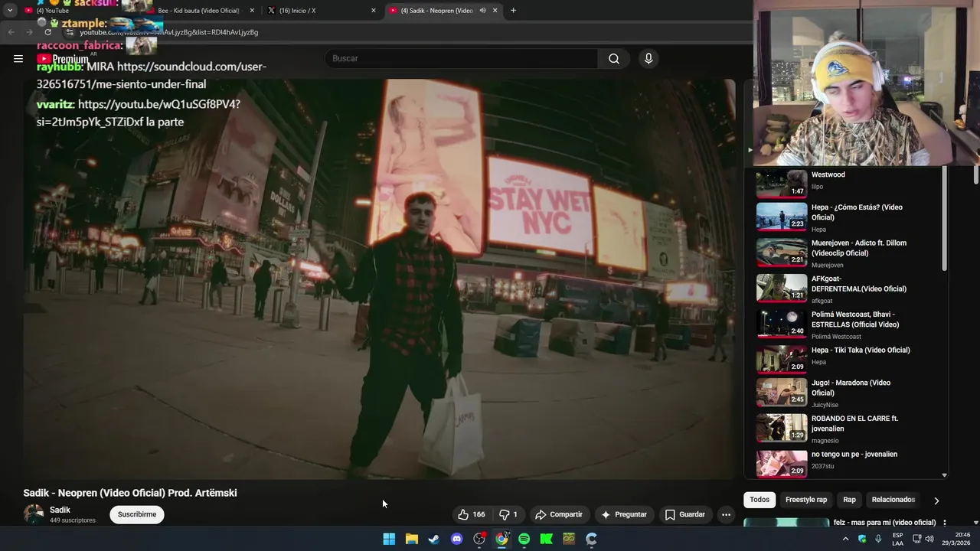Show hidden system tray icons
Screen dimensions: 980x551
(x=846, y=539)
